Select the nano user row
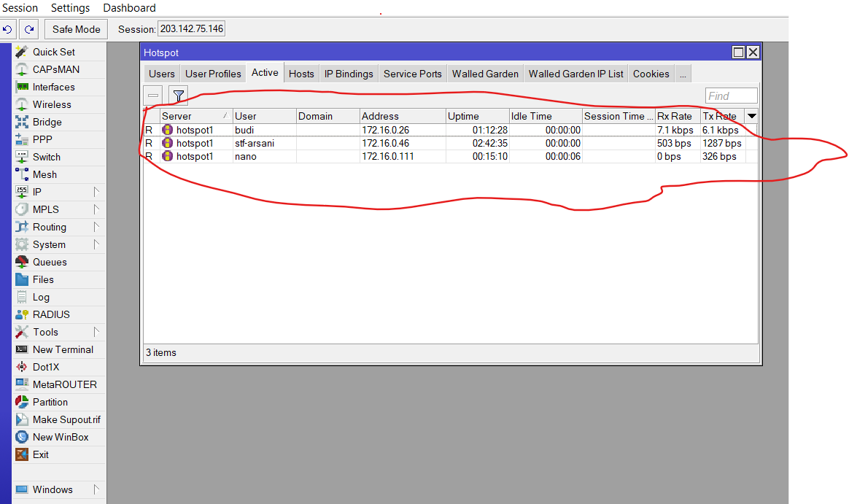849x504 pixels. tap(449, 156)
